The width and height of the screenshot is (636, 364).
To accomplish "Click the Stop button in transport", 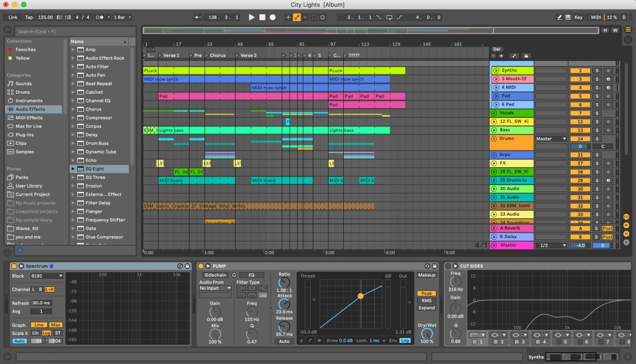I will click(262, 17).
